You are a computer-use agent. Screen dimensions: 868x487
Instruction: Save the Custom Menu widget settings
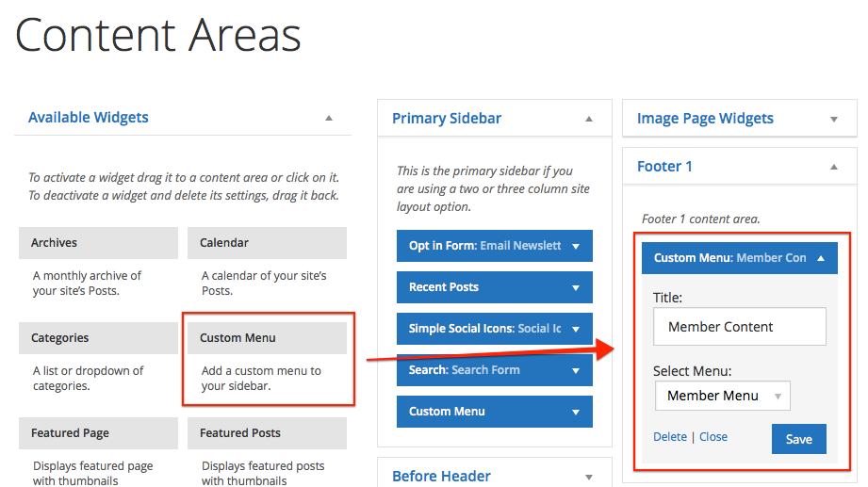[x=799, y=439]
